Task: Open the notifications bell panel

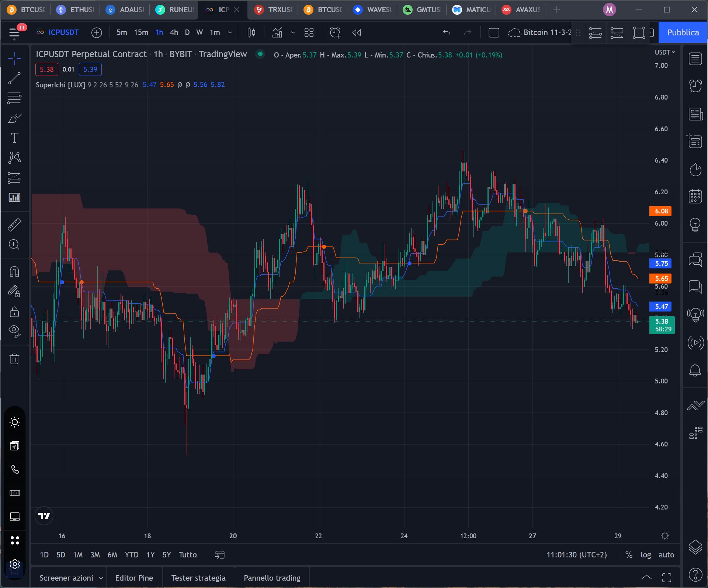Action: click(695, 370)
